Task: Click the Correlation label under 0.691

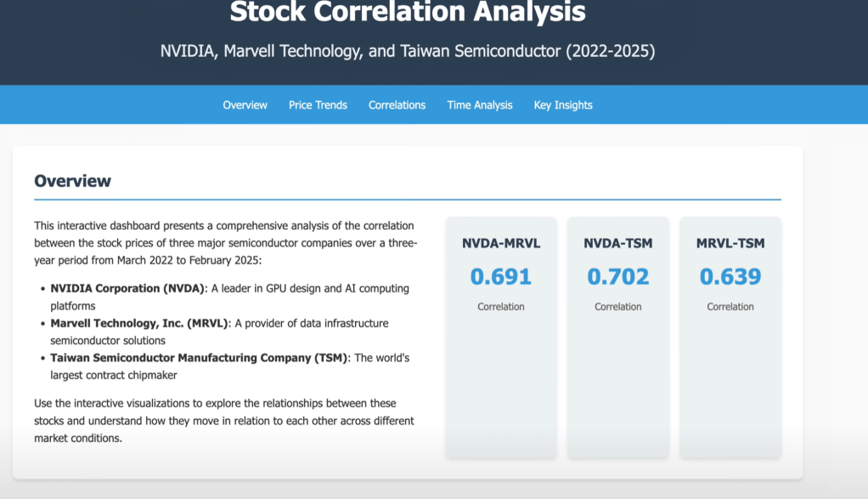Action: (x=501, y=307)
